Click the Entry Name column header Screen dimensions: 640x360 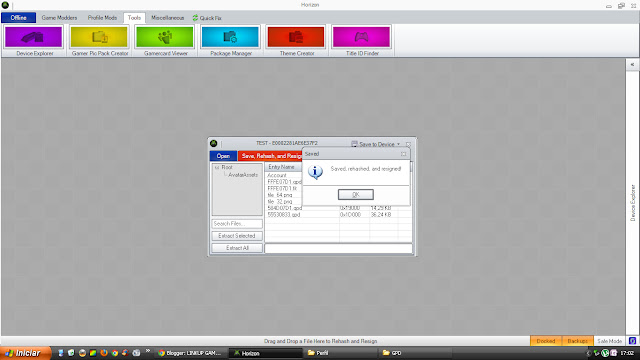click(284, 167)
